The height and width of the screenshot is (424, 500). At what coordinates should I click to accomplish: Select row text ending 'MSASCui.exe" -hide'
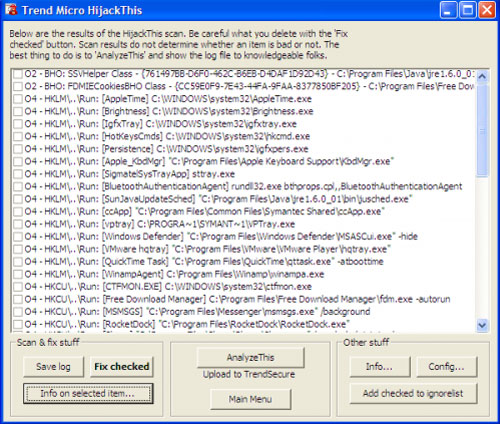(221, 237)
